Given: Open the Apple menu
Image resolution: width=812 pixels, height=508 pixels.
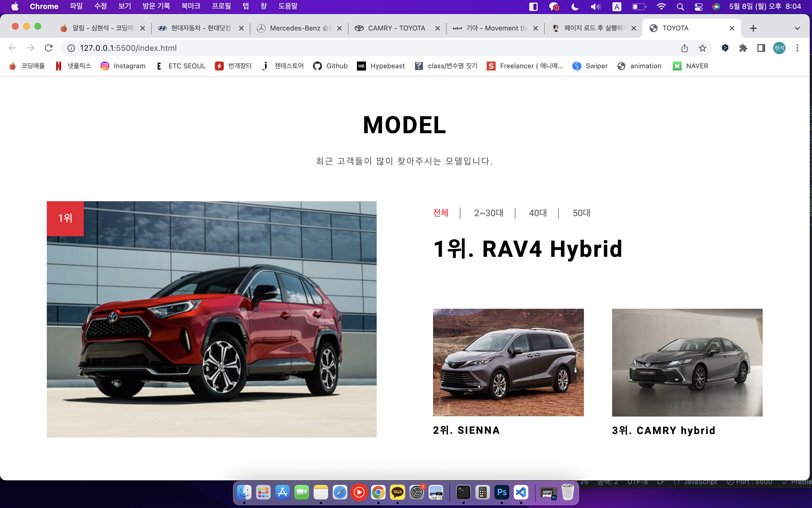Looking at the screenshot, I should (x=15, y=6).
